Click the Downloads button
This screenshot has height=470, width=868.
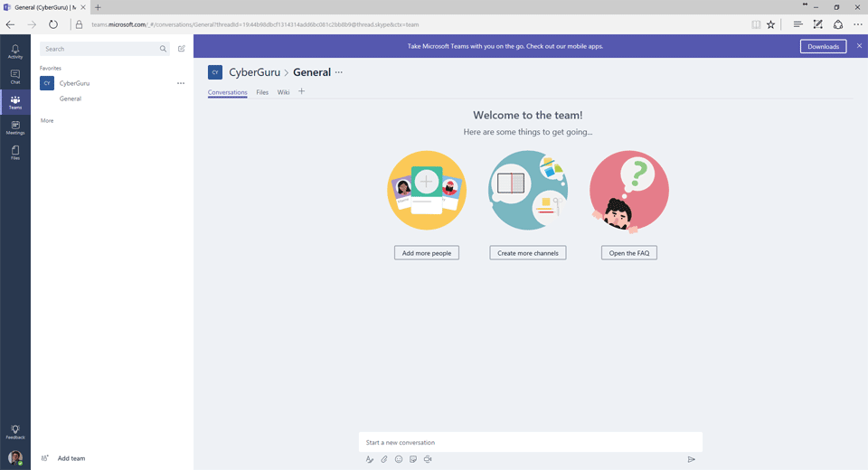(823, 46)
